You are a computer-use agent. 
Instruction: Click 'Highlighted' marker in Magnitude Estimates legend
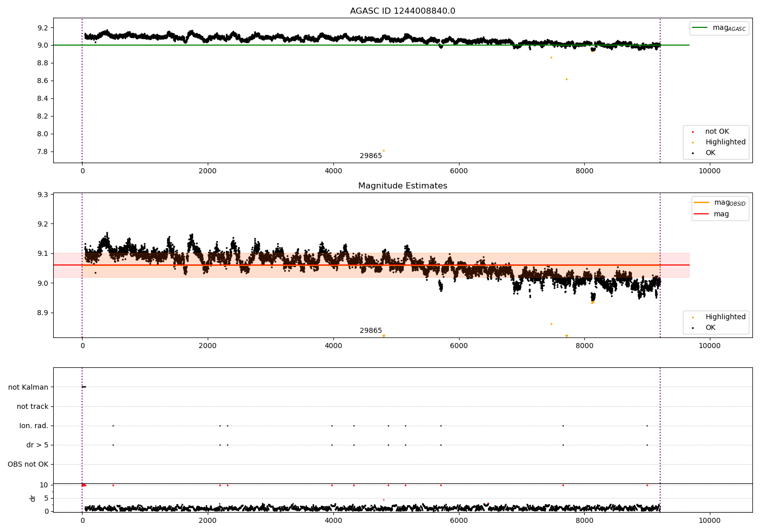tap(693, 317)
